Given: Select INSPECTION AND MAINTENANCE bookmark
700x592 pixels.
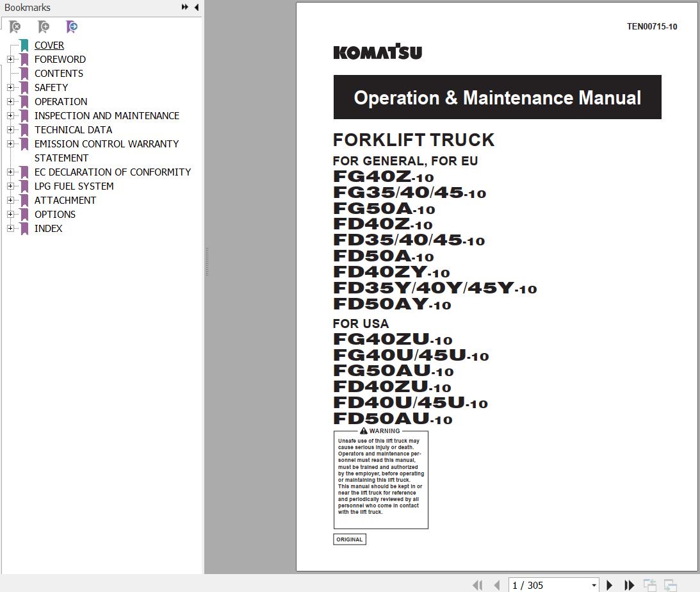Looking at the screenshot, I should click(107, 115).
